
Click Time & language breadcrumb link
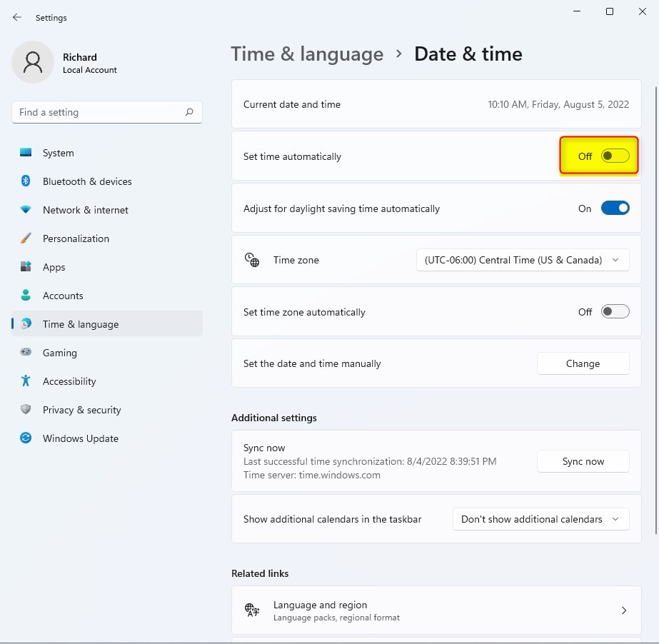(307, 54)
